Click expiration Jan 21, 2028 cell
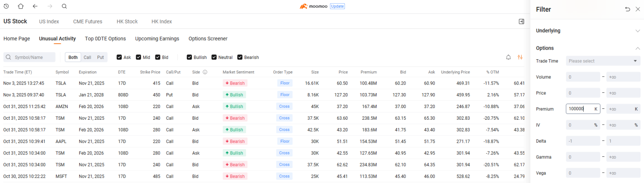644x183 pixels. tap(91, 95)
